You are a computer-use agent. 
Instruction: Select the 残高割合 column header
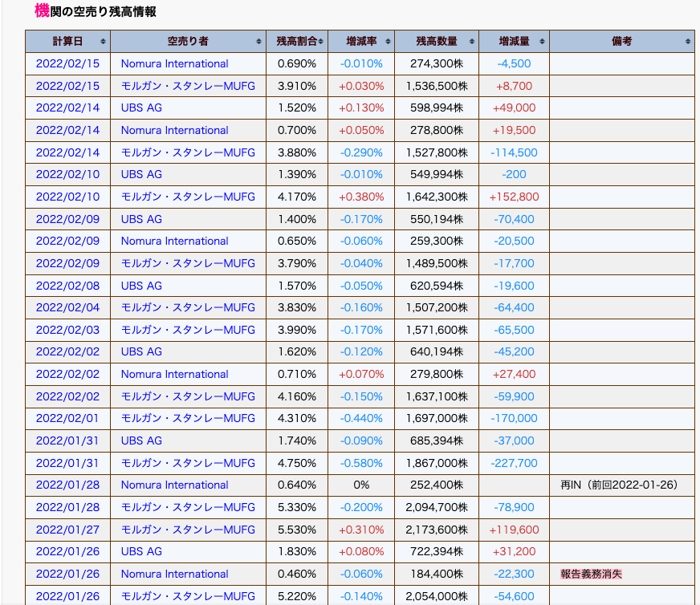(297, 42)
